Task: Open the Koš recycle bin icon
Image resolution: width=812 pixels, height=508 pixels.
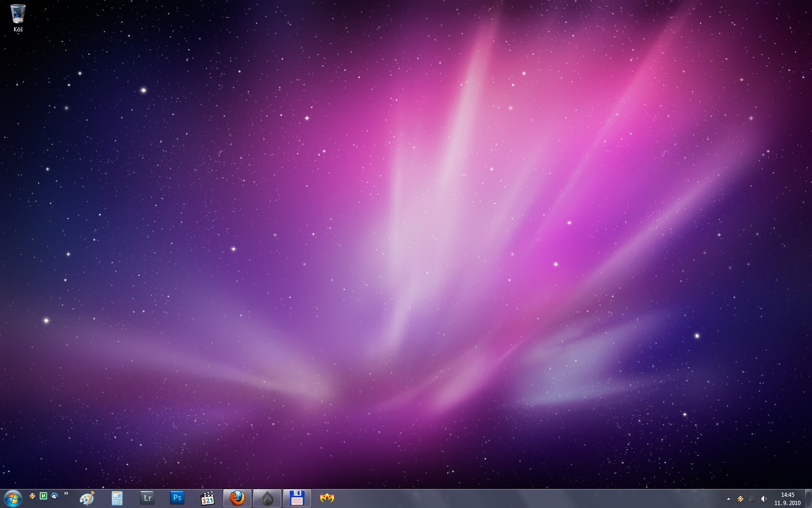Action: point(18,18)
